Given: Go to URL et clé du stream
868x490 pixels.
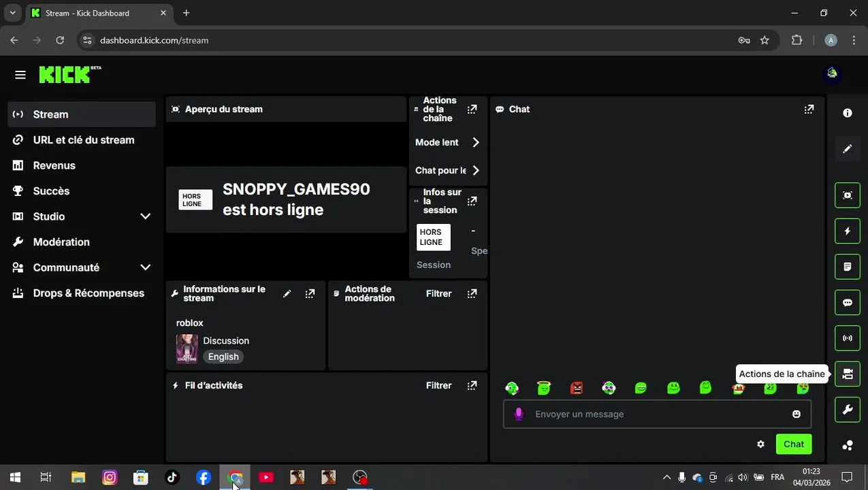Looking at the screenshot, I should (x=82, y=140).
